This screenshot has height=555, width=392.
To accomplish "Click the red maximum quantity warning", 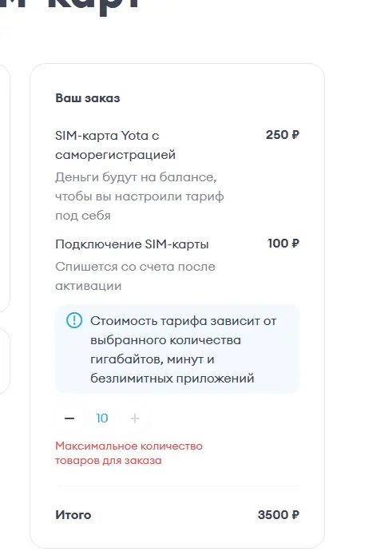I will coord(129,453).
